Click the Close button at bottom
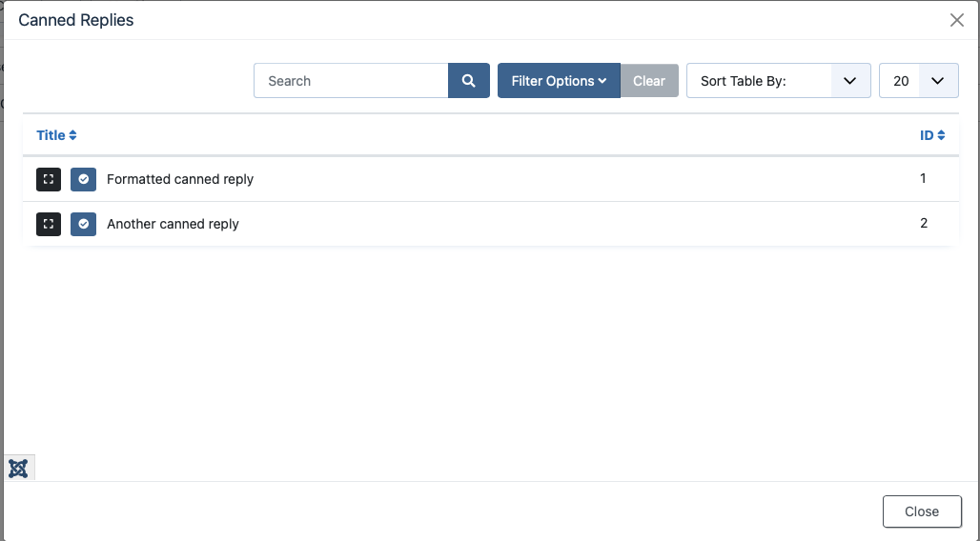This screenshot has height=541, width=980. (x=922, y=511)
